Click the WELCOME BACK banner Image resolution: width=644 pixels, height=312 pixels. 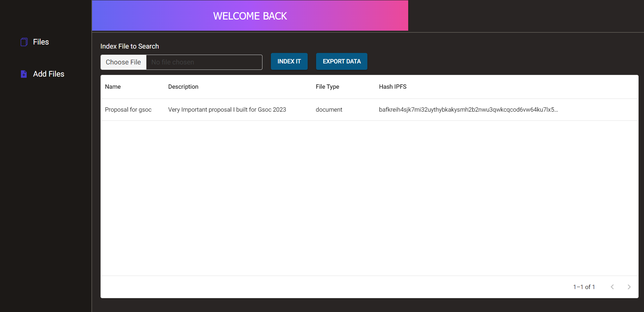[250, 16]
